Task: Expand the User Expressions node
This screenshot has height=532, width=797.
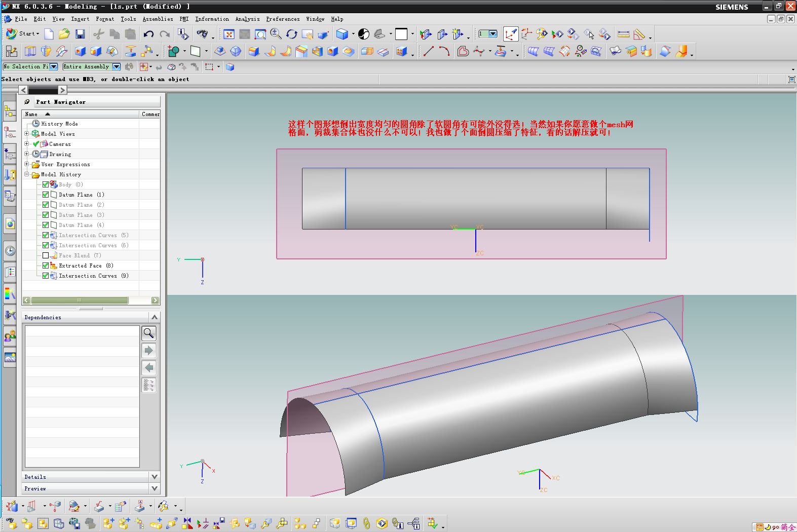Action: [x=27, y=164]
